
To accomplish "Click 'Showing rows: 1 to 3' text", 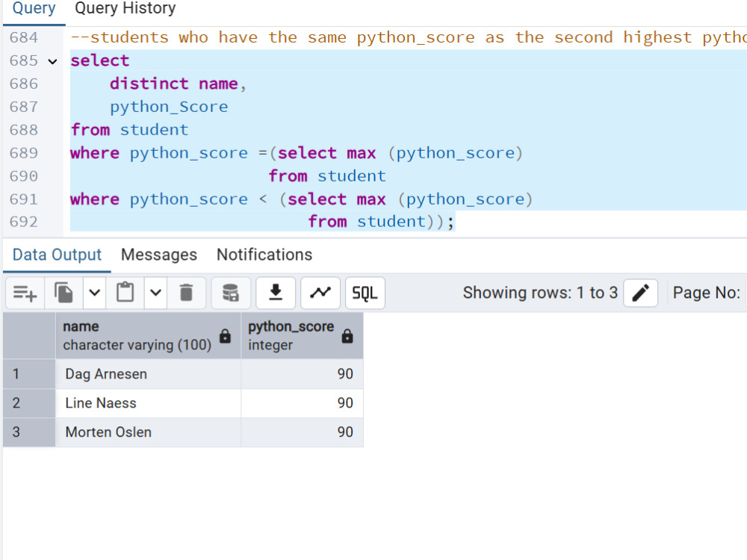I will click(x=540, y=293).
